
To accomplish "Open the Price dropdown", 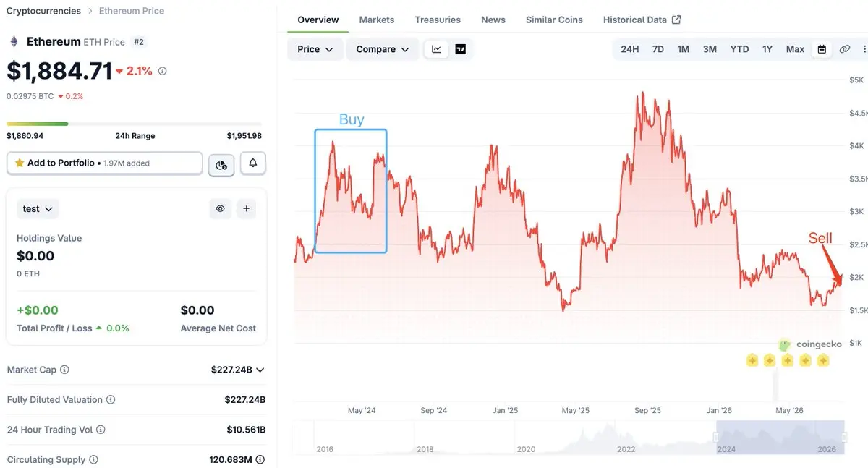I will [315, 49].
